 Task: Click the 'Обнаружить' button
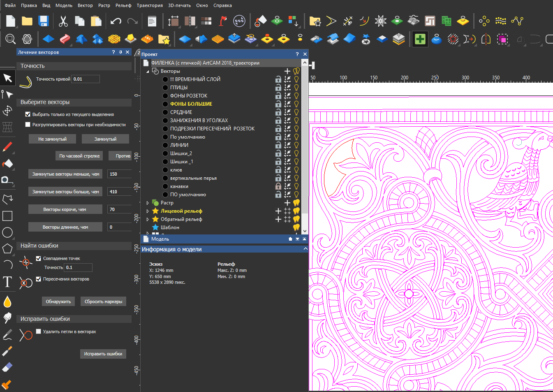[x=58, y=302]
